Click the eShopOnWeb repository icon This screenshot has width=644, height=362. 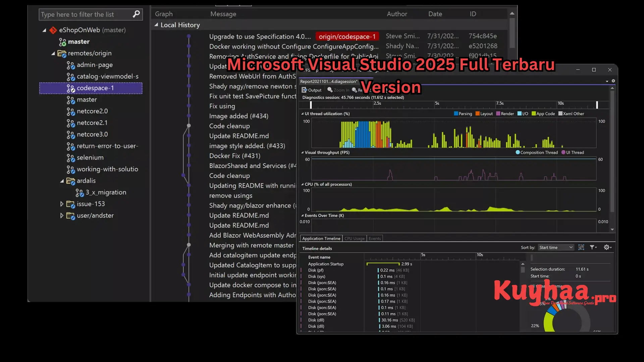click(x=53, y=30)
